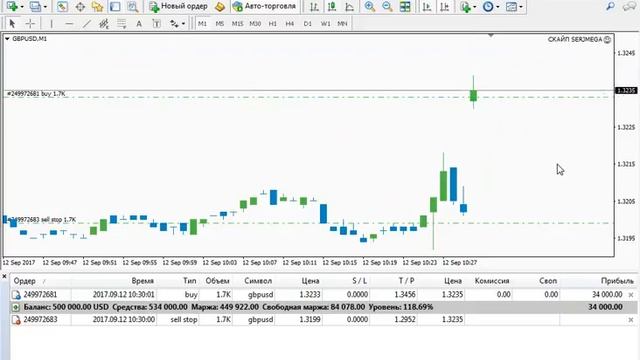Sort orders by Прибыль column
This screenshot has width=640, height=360.
tap(617, 281)
